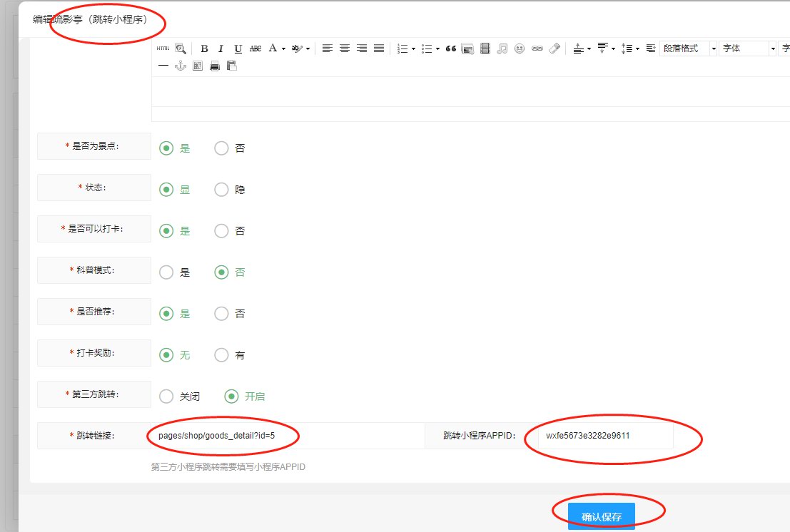The image size is (790, 532).
Task: Click the template icon next to anchor
Action: pyautogui.click(x=198, y=66)
